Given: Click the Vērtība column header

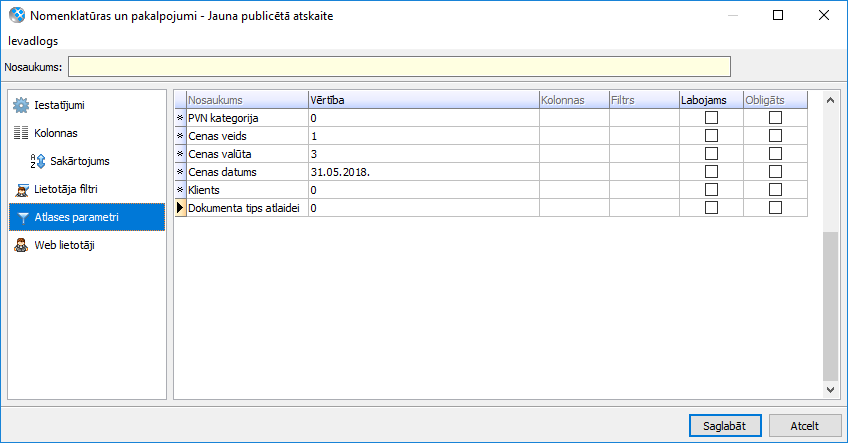Looking at the screenshot, I should pyautogui.click(x=423, y=100).
